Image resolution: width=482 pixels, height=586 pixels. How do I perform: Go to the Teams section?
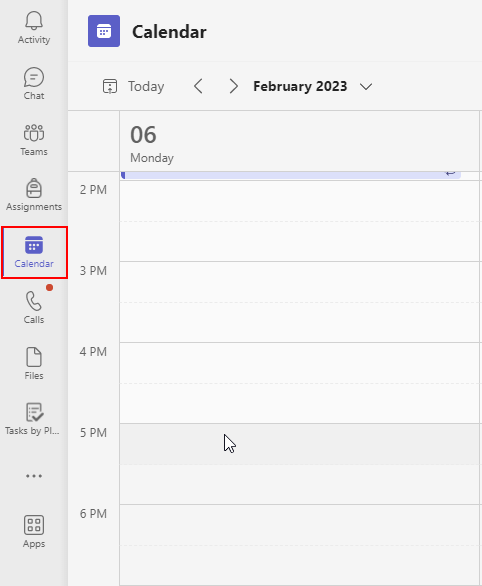pos(34,140)
